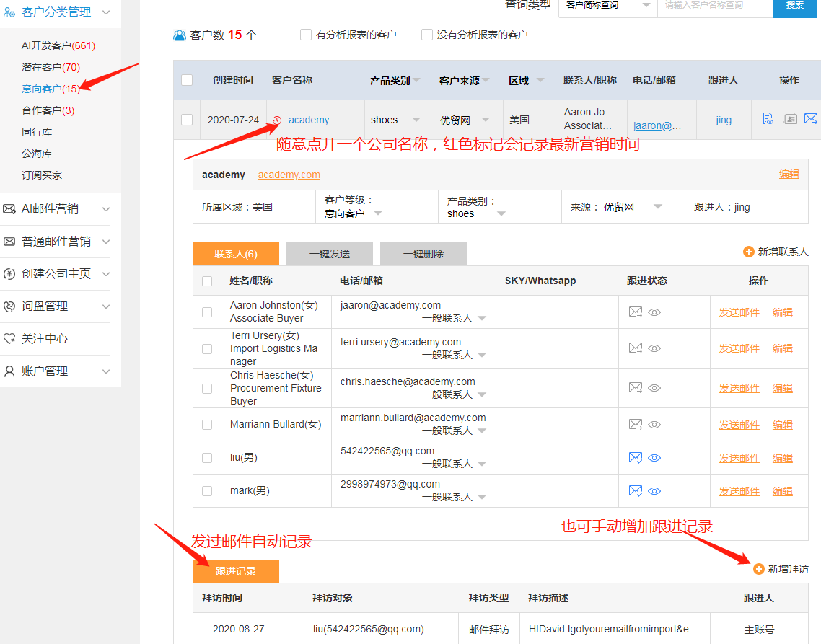Click the mail status icon for Chris Haesche
Viewport: 821px width, 644px height.
point(635,388)
